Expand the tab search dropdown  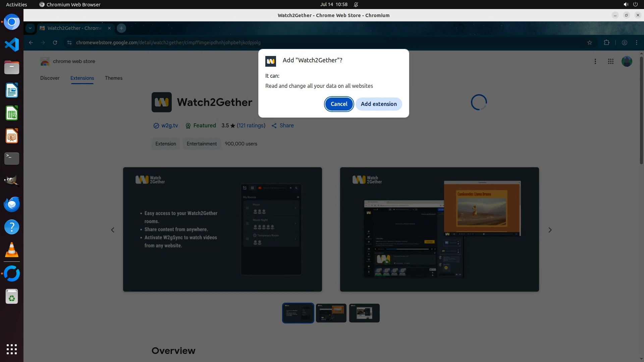(30, 28)
